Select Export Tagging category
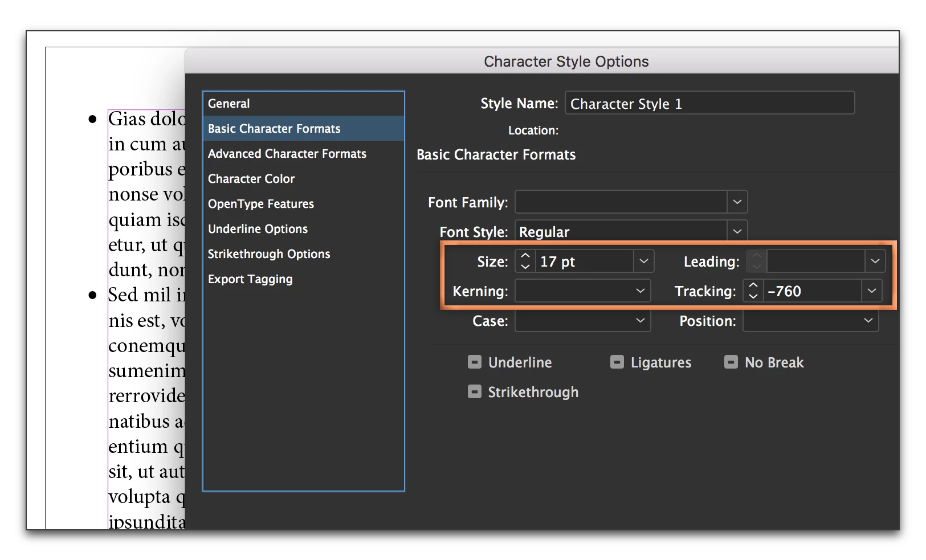This screenshot has height=560, width=926. point(303,279)
